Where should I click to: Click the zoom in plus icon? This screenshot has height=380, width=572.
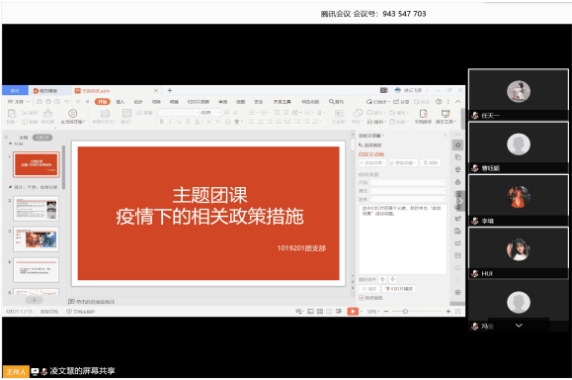[448, 311]
